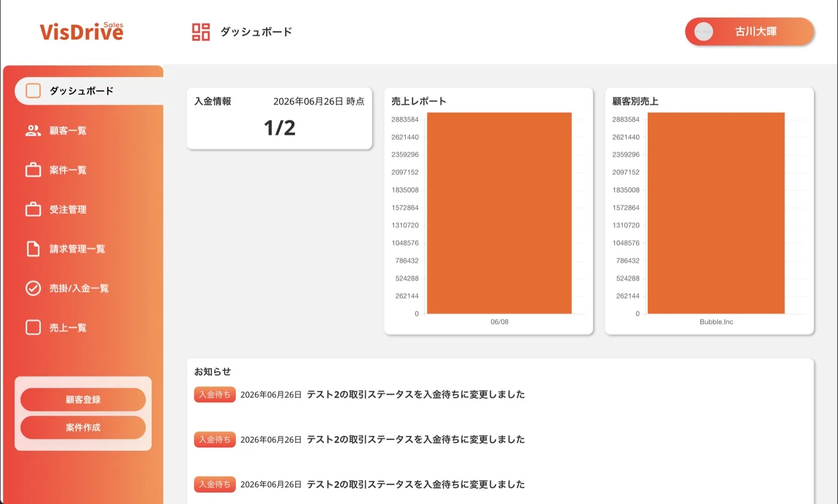
Task: Click the dashboard grid icon in header
Action: point(201,32)
